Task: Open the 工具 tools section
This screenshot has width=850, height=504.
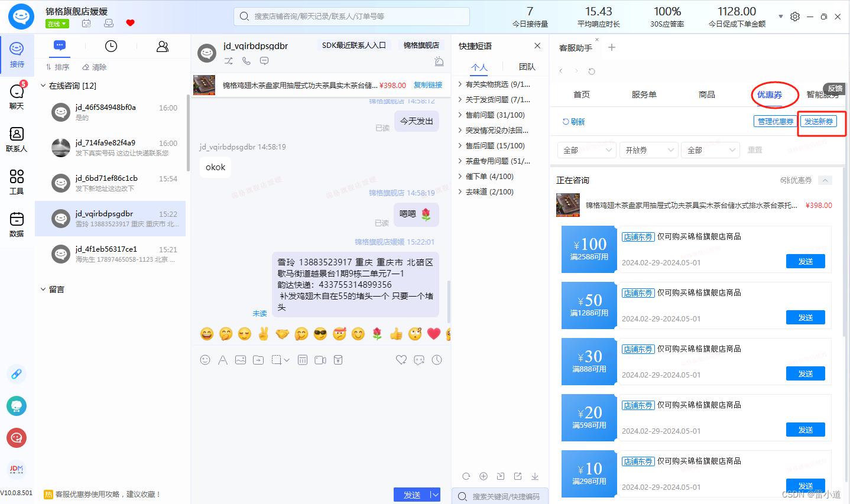Action: [x=17, y=182]
